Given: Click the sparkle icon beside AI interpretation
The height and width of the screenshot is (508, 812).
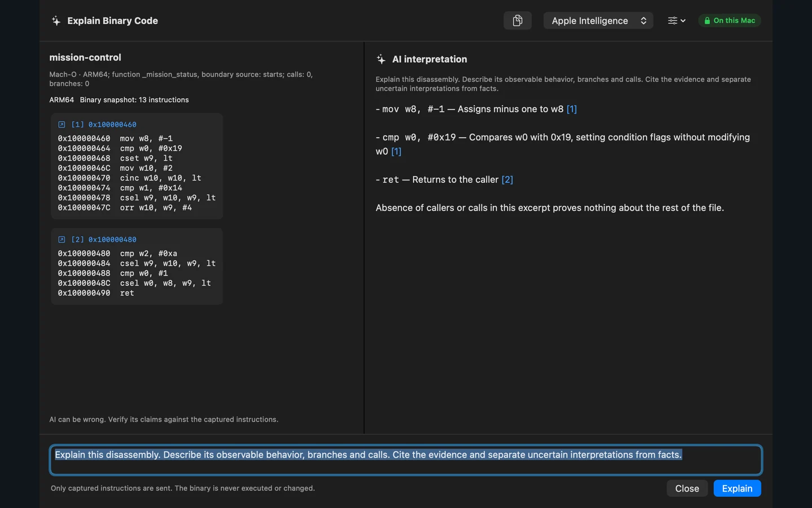Looking at the screenshot, I should (x=381, y=59).
